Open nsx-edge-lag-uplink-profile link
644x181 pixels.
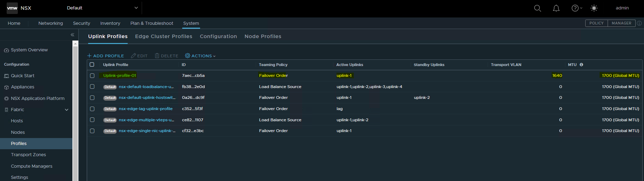point(146,109)
